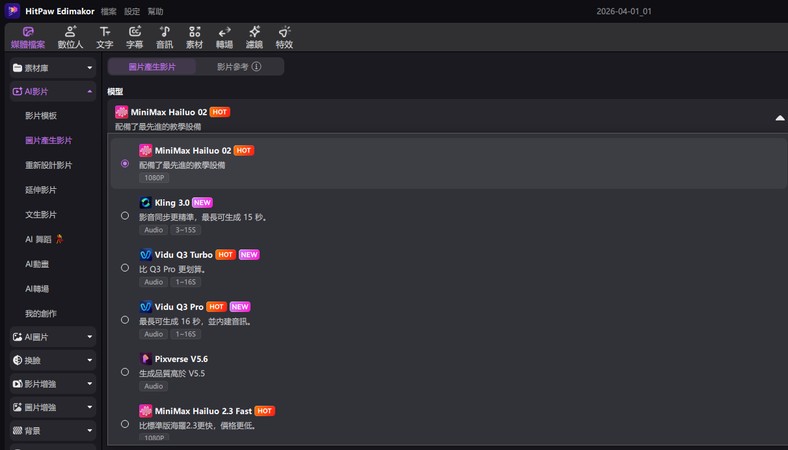788x450 pixels.
Task: Open the 濾鏡 filters icon
Action: pos(254,37)
